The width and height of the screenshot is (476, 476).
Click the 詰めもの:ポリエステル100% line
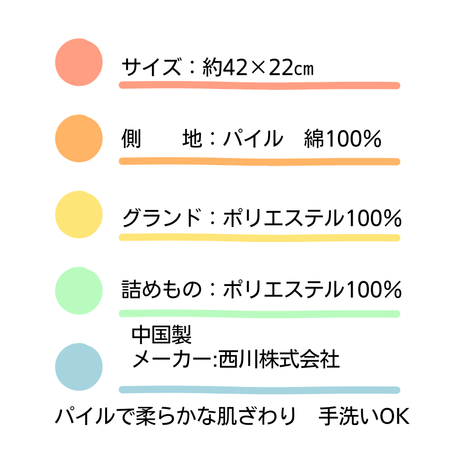262,289
